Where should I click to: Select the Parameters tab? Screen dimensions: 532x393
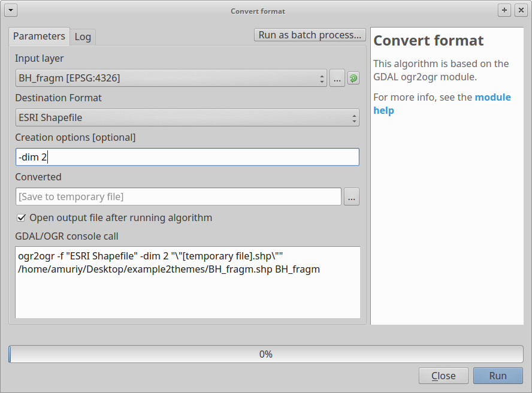(39, 36)
